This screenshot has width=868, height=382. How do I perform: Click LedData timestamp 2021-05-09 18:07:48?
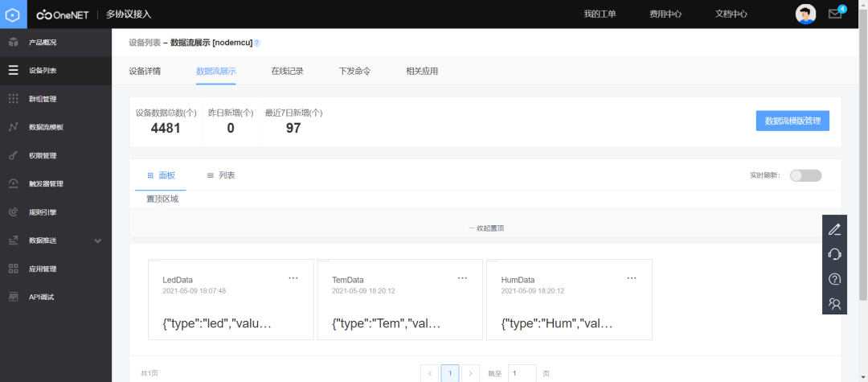pyautogui.click(x=194, y=290)
